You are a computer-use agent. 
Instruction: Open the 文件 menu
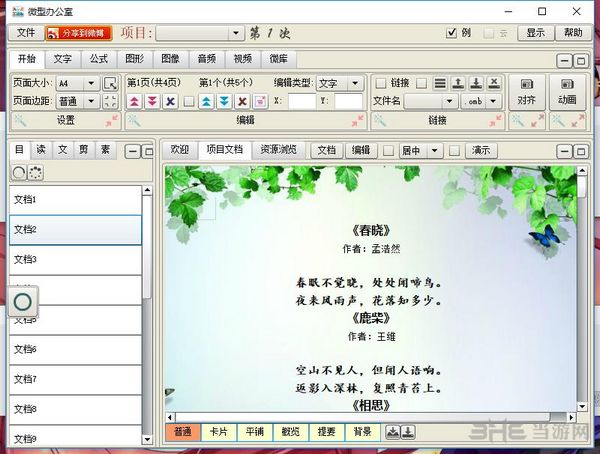[x=26, y=33]
